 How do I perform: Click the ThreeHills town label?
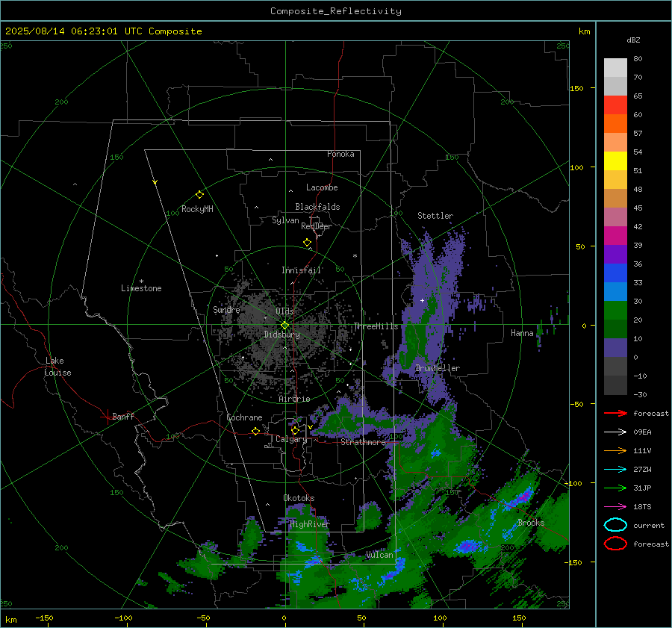click(376, 326)
